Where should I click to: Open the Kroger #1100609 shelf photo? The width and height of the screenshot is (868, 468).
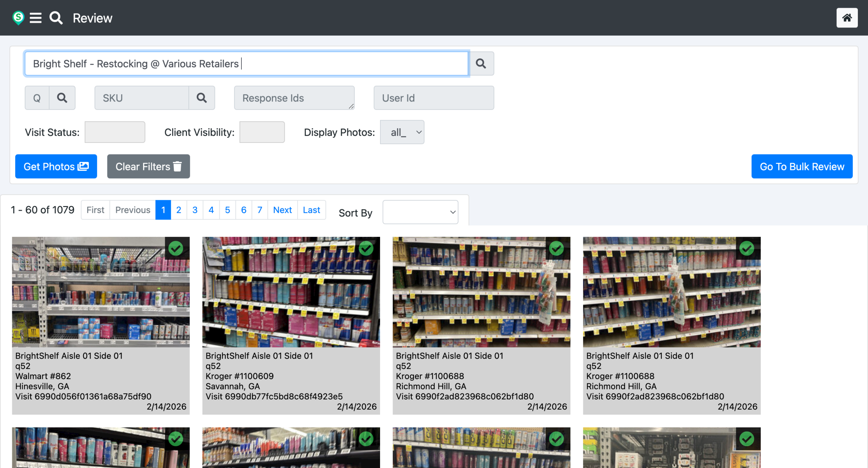tap(291, 292)
